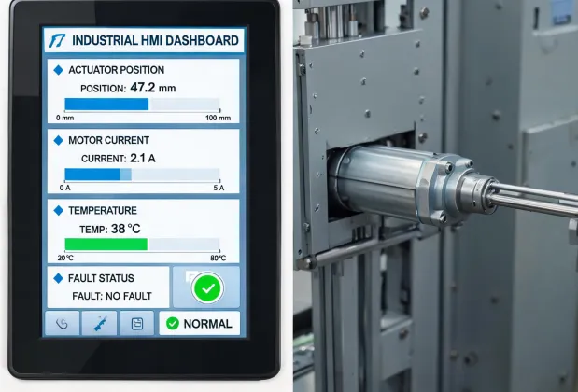The height and width of the screenshot is (392, 578).
Task: Click the INDUSTRIAL HMI DASHBOARD title
Action: pos(155,40)
